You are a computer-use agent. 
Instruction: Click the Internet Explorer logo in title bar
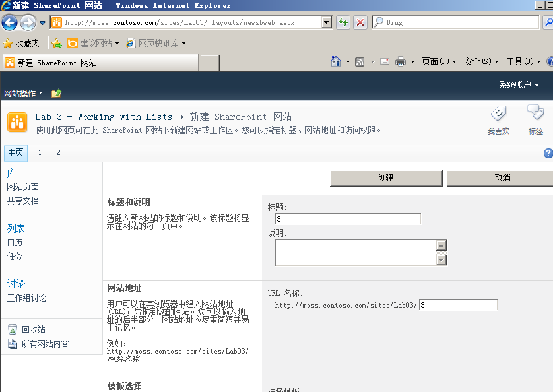(7, 5)
